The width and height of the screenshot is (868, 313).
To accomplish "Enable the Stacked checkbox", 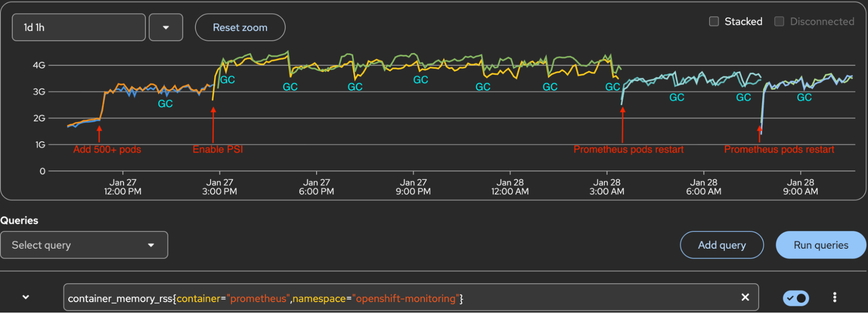I will (x=714, y=21).
